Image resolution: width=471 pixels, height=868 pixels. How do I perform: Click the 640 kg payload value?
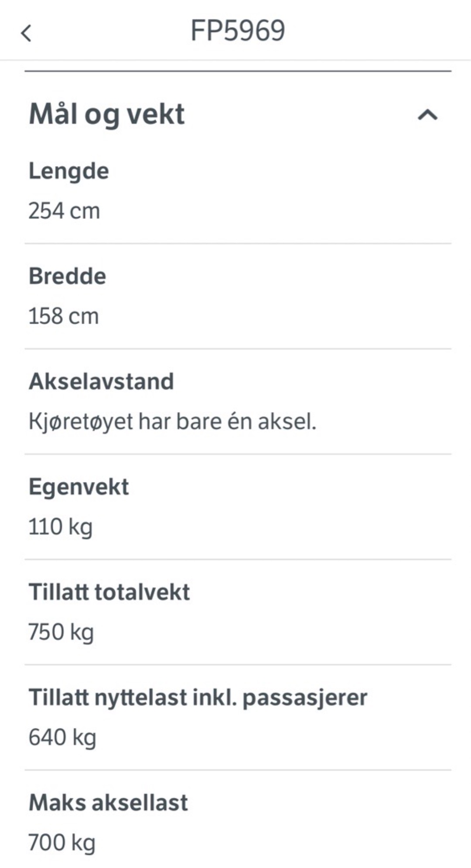(62, 738)
